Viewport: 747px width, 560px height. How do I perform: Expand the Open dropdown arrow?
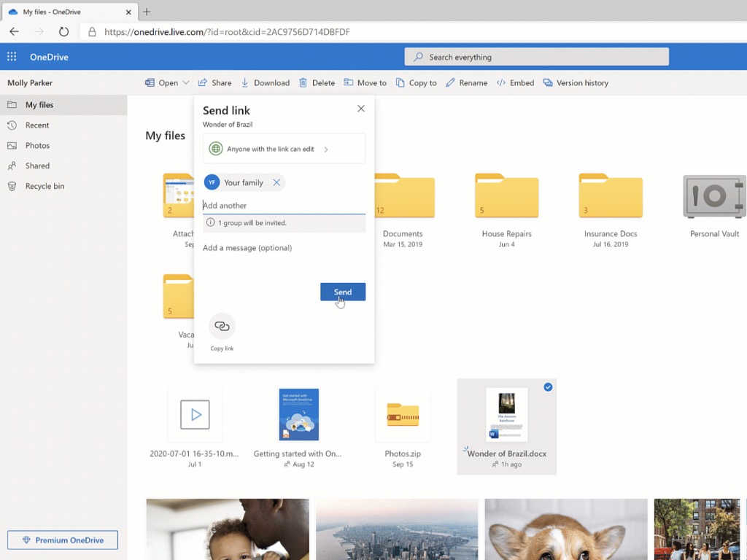click(186, 83)
